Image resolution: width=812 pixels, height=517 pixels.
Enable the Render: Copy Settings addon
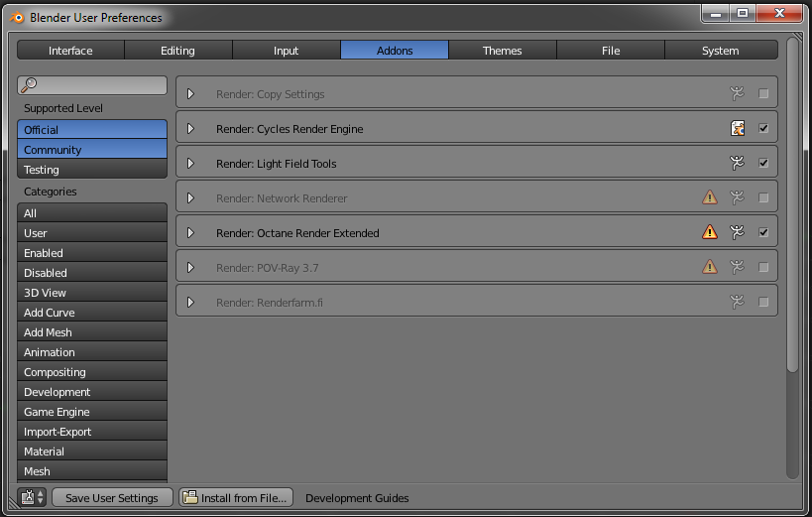[763, 93]
